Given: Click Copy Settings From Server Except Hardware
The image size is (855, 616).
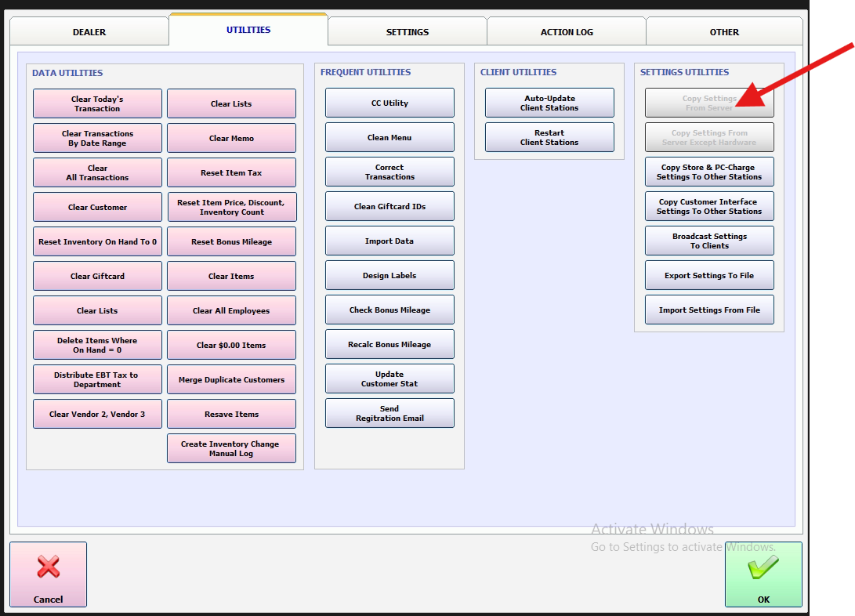Looking at the screenshot, I should point(709,137).
